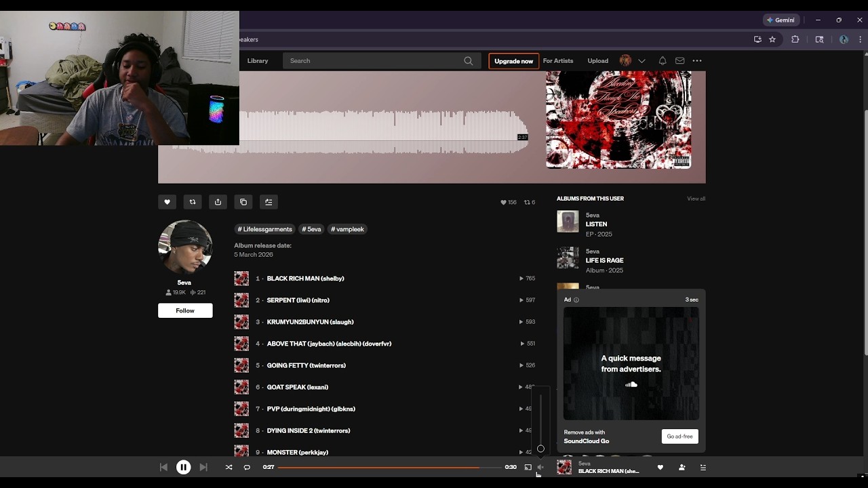Open the Chrome three-dot menu

[860, 39]
